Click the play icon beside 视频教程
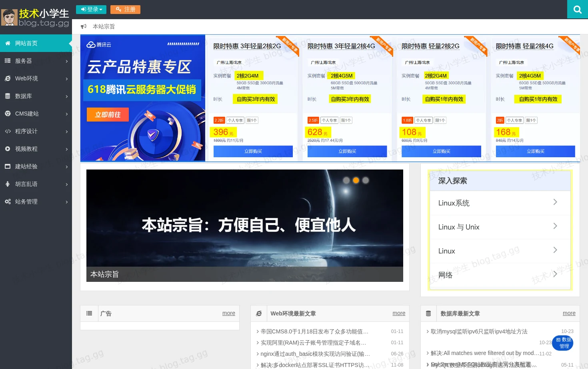Viewport: 588px width, 369px height. pos(8,149)
